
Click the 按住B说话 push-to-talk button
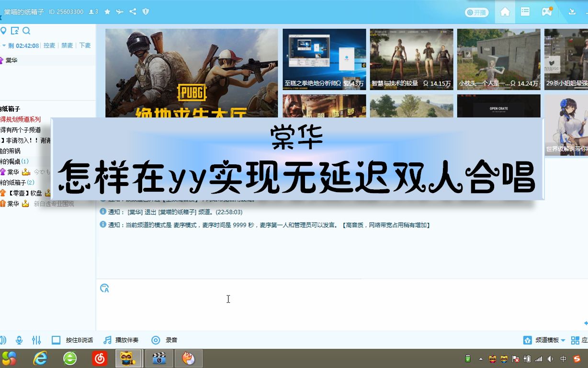click(x=72, y=340)
